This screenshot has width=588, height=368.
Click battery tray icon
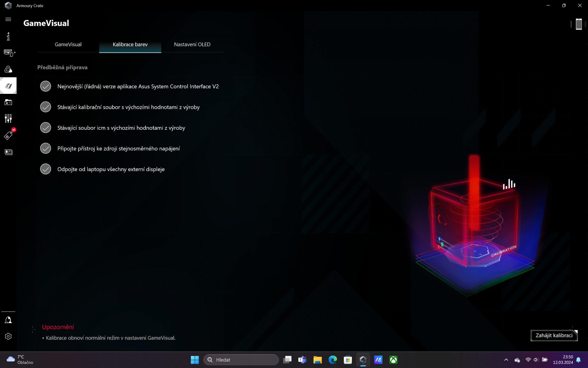(x=545, y=360)
